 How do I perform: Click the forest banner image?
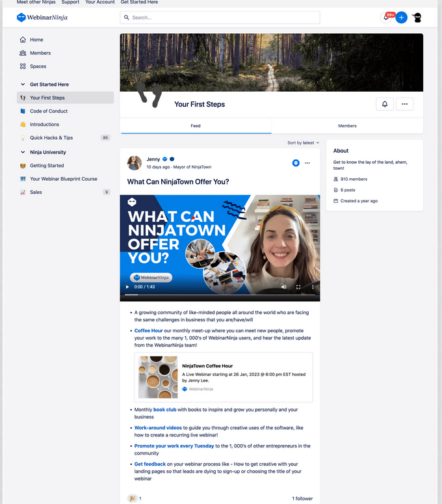272,62
